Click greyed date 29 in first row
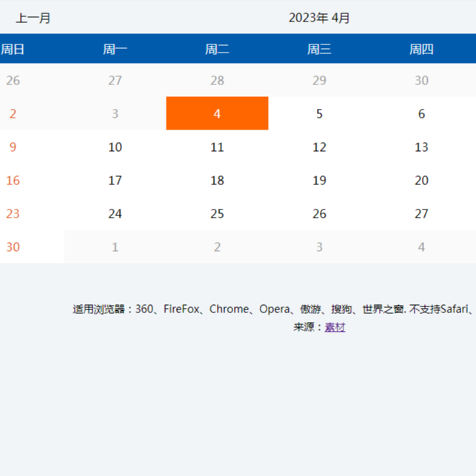 point(319,80)
